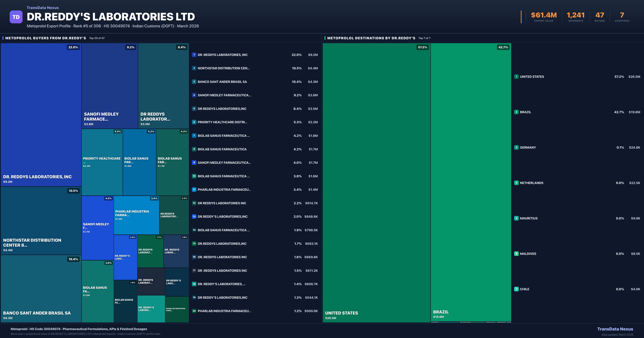Screen dimensions: 644x338
Task: Click the Sanofi Medley 9.2% treemap tile
Action: tap(109, 86)
